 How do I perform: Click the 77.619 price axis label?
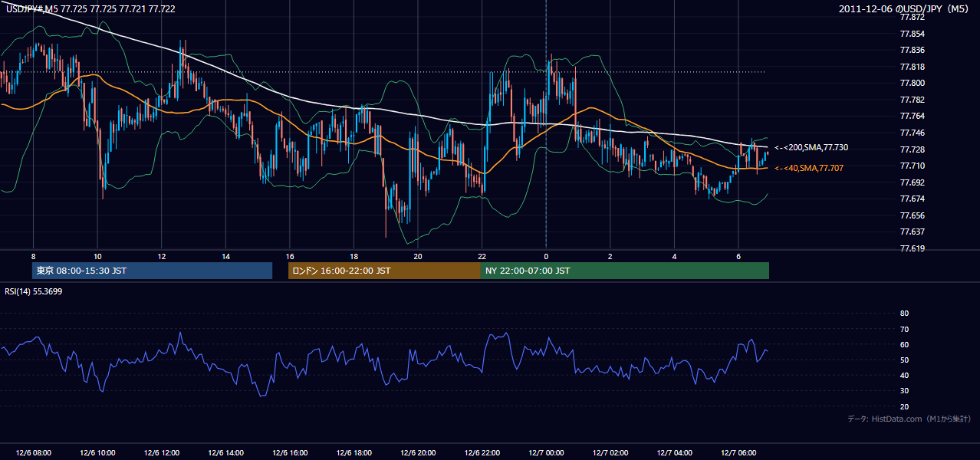point(914,248)
